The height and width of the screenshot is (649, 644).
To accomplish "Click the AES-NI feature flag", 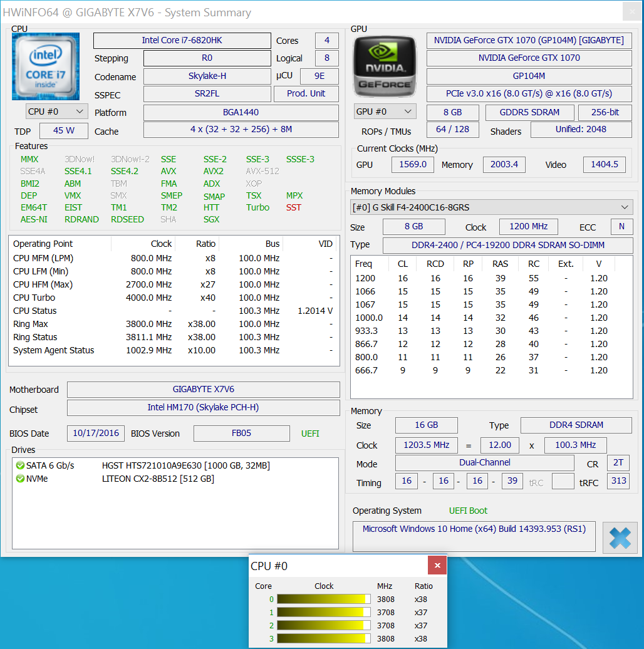I will [x=34, y=220].
